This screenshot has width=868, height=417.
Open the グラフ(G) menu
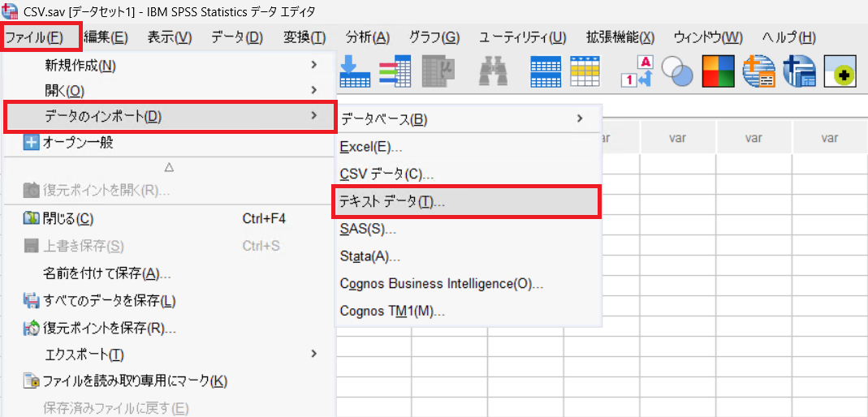click(x=434, y=37)
